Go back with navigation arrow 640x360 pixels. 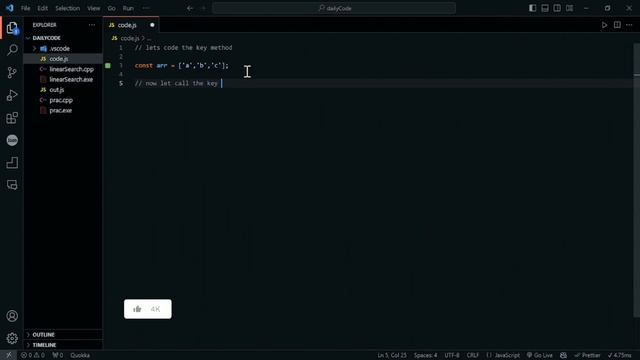(190, 8)
